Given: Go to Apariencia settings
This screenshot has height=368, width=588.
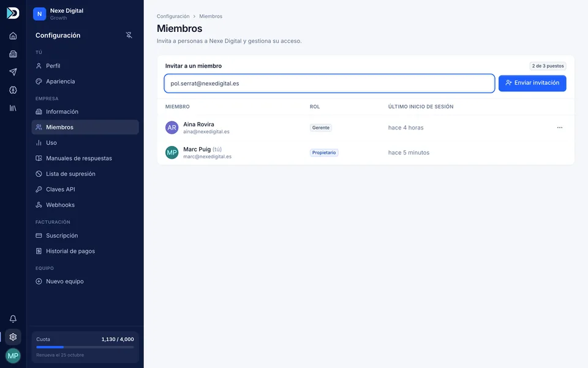Looking at the screenshot, I should (85, 82).
